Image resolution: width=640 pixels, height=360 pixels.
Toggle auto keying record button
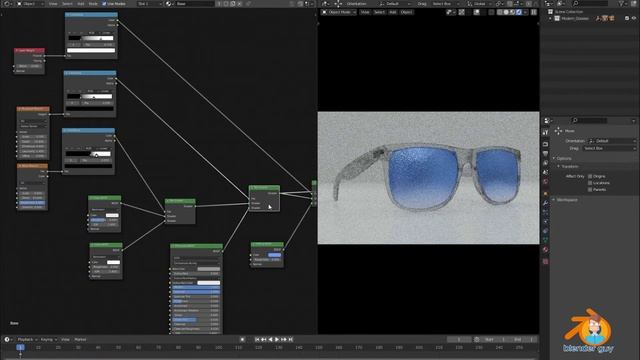click(x=242, y=340)
